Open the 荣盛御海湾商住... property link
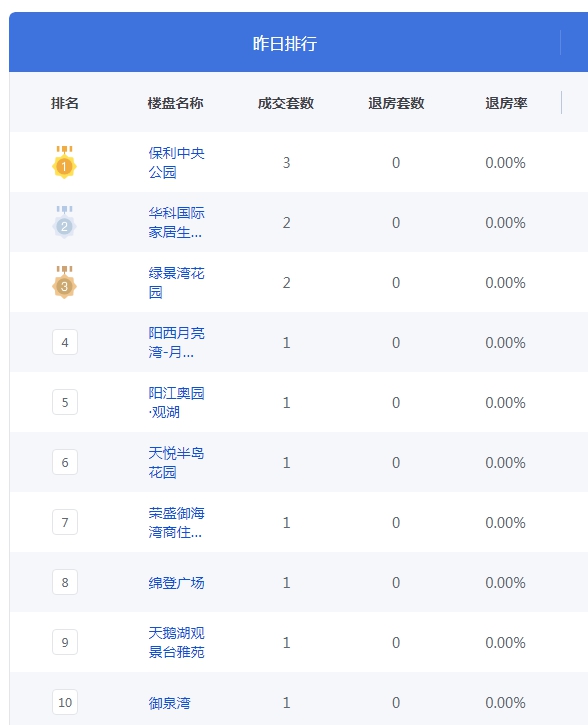 click(176, 522)
